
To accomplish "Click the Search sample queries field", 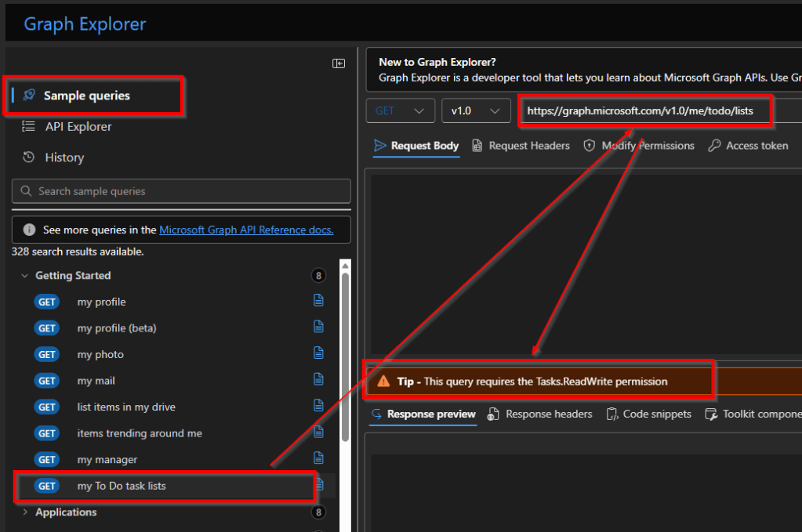I will 181,191.
